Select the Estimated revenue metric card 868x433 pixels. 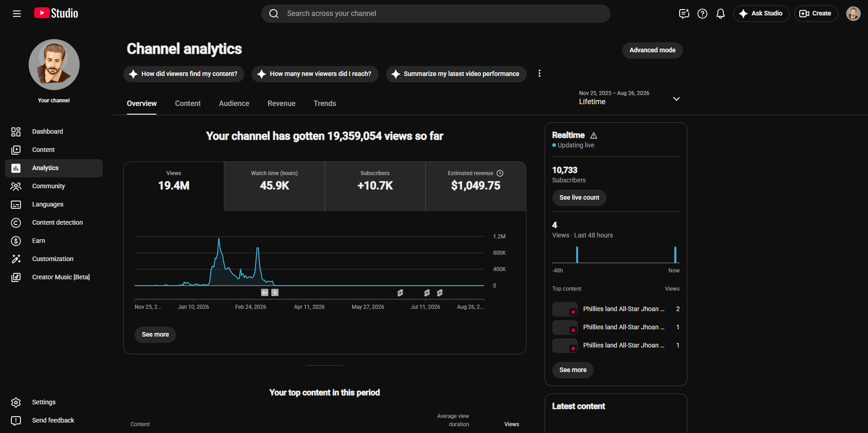click(475, 186)
